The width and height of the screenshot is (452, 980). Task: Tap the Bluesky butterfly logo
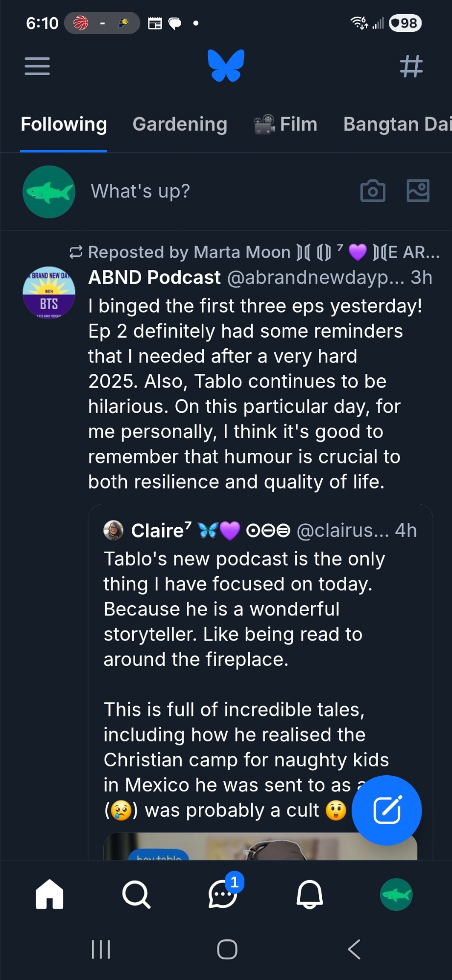(x=226, y=66)
